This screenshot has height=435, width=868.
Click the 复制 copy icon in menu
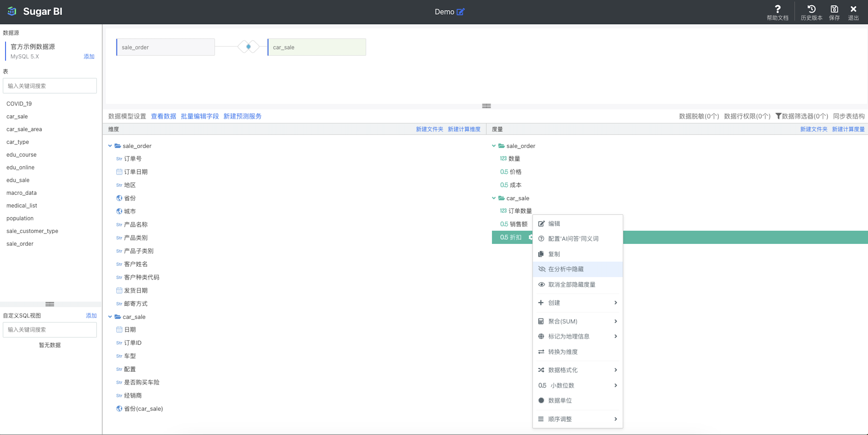tap(541, 254)
